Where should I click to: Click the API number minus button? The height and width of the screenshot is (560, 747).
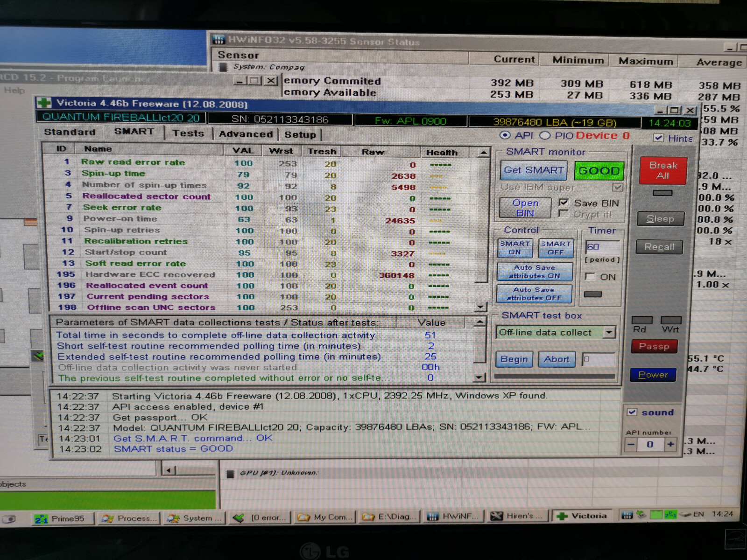pos(631,444)
